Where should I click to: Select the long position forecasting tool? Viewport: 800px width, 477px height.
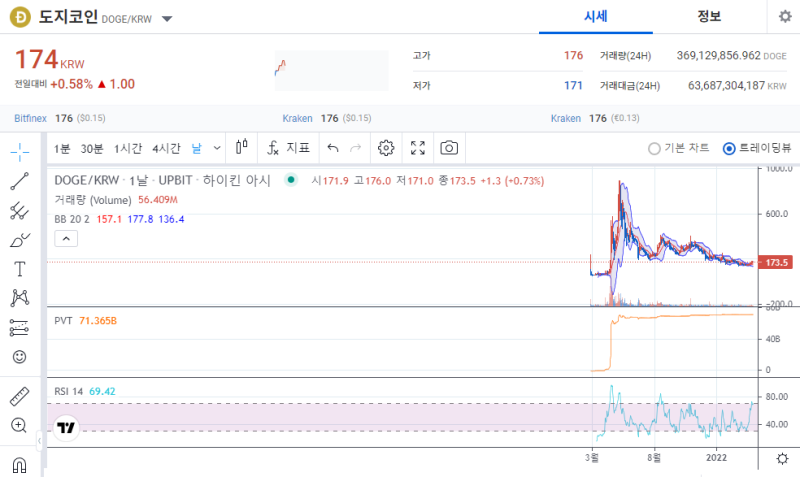click(x=19, y=328)
